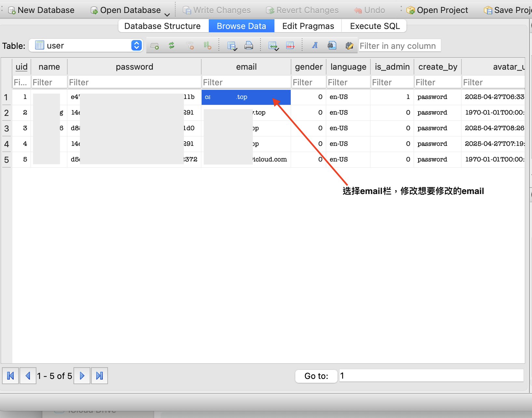Click the Open Project button
Screen dimensions: 532x418
(437, 10)
